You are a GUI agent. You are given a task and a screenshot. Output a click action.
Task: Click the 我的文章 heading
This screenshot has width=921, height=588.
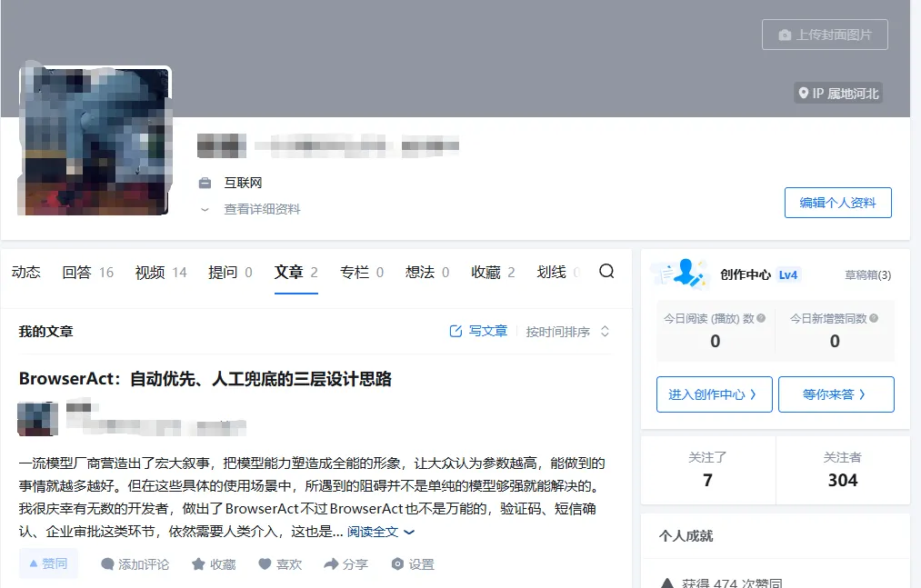(45, 332)
